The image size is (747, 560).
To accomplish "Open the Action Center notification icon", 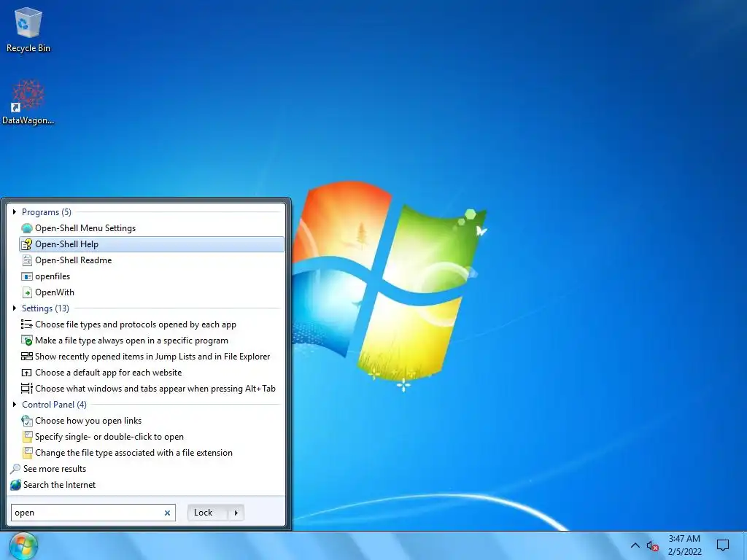I will pos(723,545).
